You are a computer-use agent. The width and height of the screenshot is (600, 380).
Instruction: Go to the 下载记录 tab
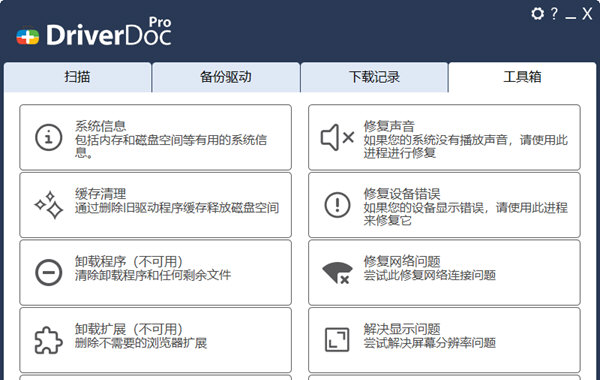point(374,77)
